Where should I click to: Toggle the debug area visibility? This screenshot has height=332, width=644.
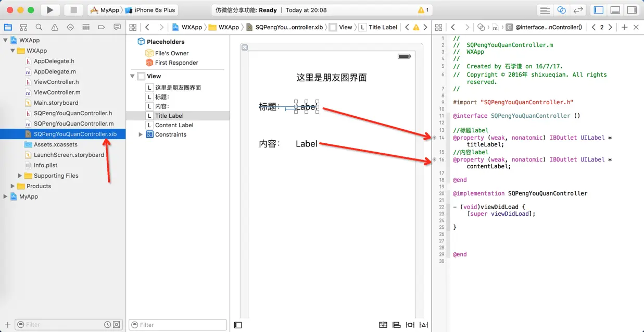615,10
